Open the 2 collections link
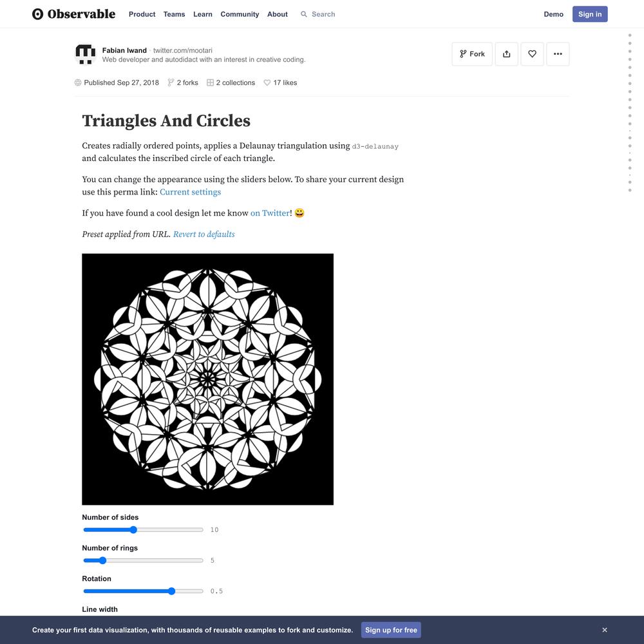The height and width of the screenshot is (644, 644). [x=231, y=82]
